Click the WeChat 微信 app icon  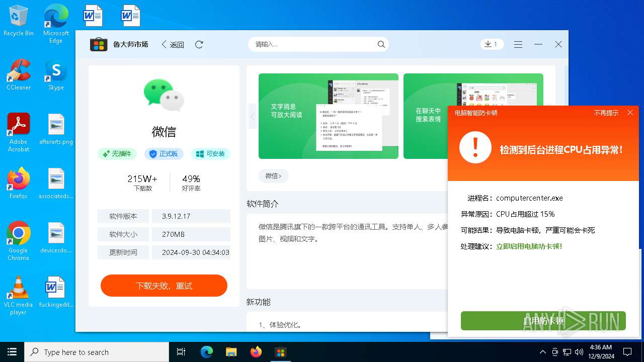(x=164, y=95)
